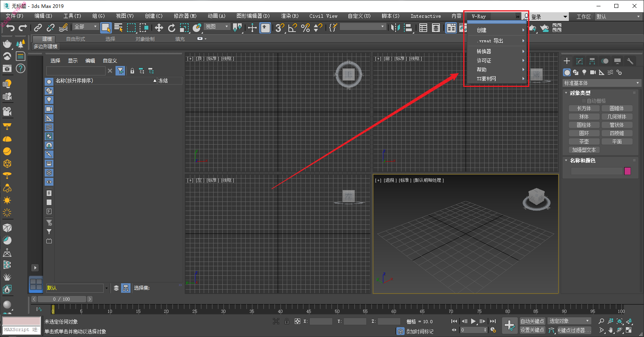Open the Display panel tab icon

pos(617,61)
